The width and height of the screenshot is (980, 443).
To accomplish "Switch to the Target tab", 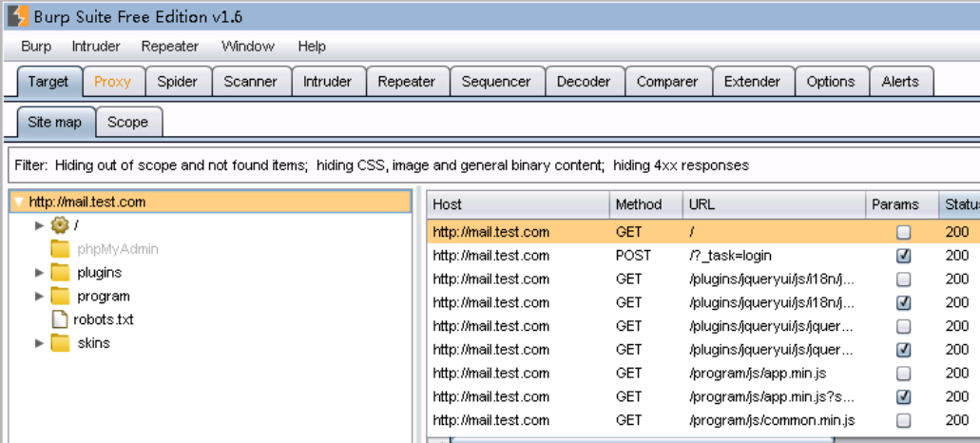I will pos(48,82).
